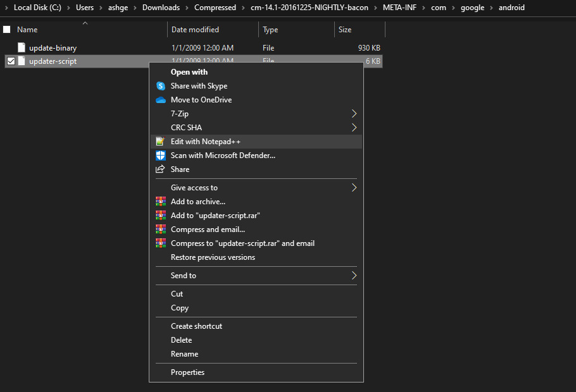Viewport: 576px width, 392px height.
Task: Click the updater-script file icon
Action: [x=22, y=61]
